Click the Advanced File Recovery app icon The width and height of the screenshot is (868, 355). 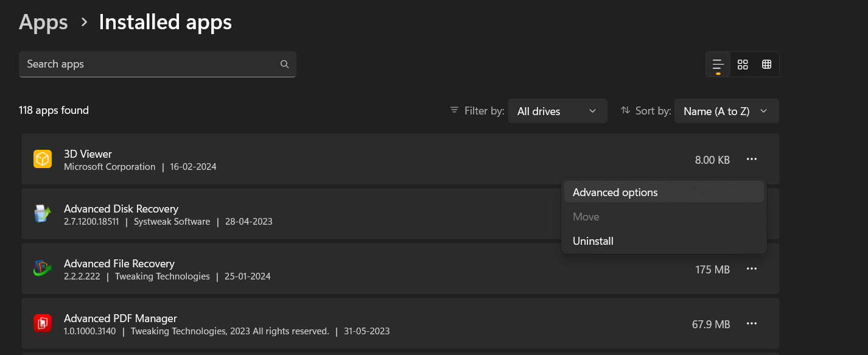(42, 268)
